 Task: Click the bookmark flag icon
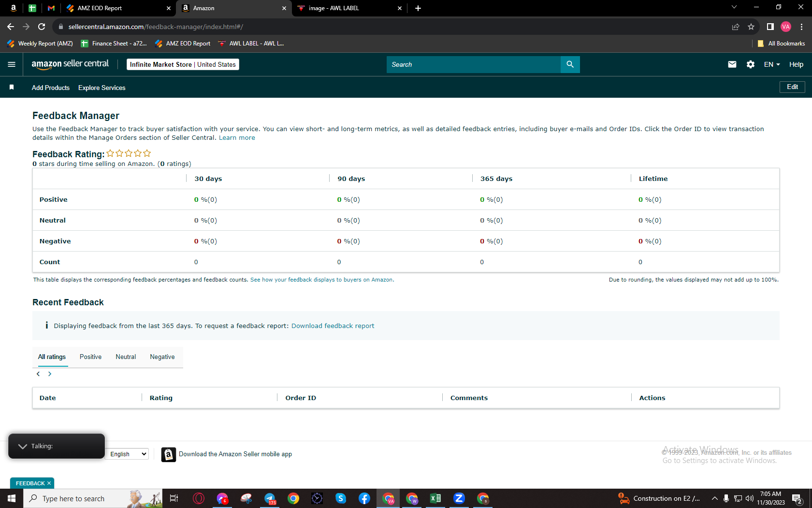tap(12, 88)
